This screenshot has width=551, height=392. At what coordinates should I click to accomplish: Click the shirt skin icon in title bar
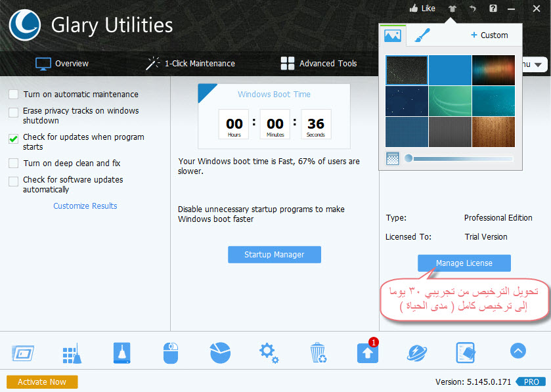452,9
